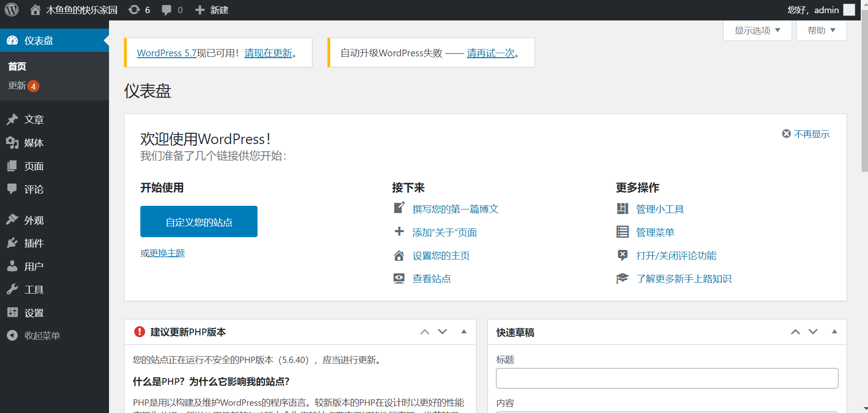Screen dimensions: 868x413
Task: Click the 收起菜单 collapse arrow icon
Action: [x=12, y=335]
